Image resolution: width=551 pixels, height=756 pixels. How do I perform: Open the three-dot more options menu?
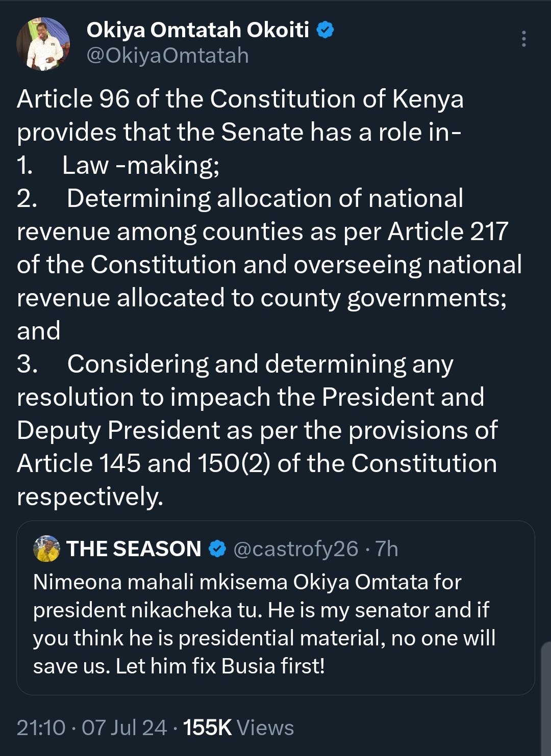point(523,39)
